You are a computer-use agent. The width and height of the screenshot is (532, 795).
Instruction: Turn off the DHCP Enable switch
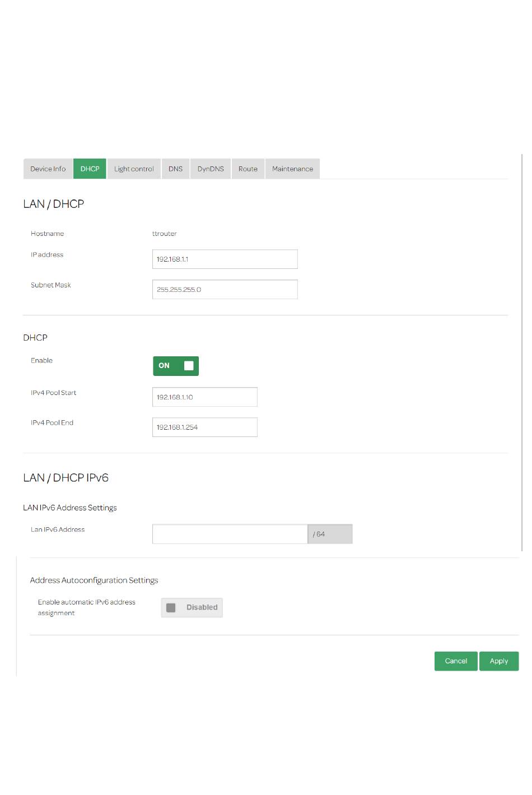[176, 366]
